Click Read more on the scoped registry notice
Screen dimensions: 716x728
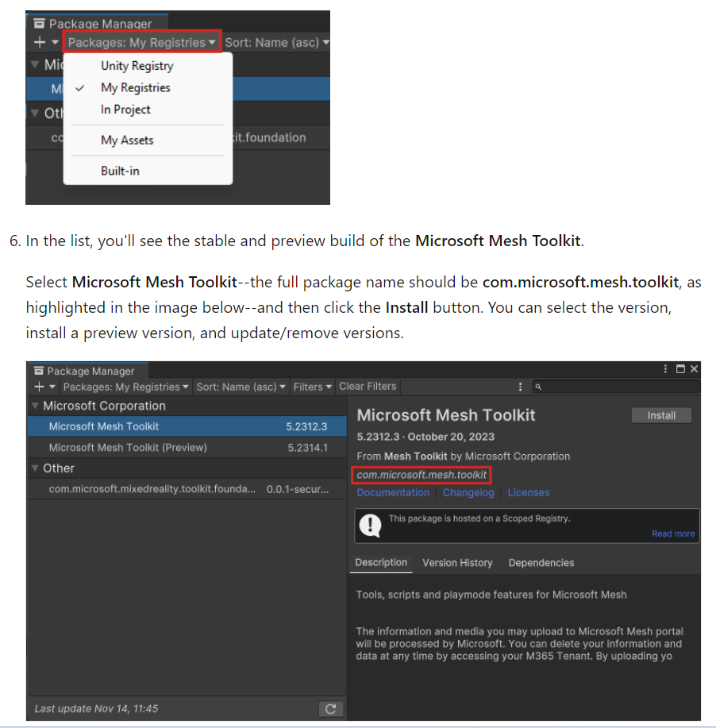click(x=673, y=533)
